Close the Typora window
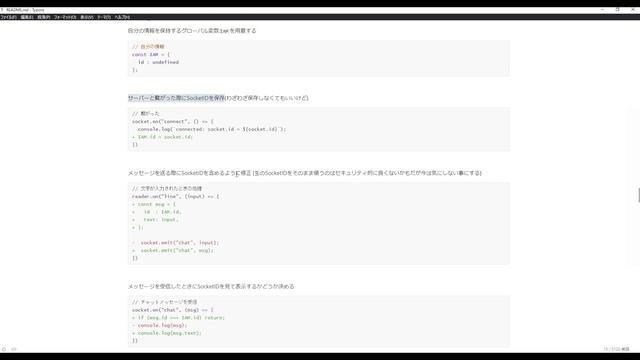 633,9
